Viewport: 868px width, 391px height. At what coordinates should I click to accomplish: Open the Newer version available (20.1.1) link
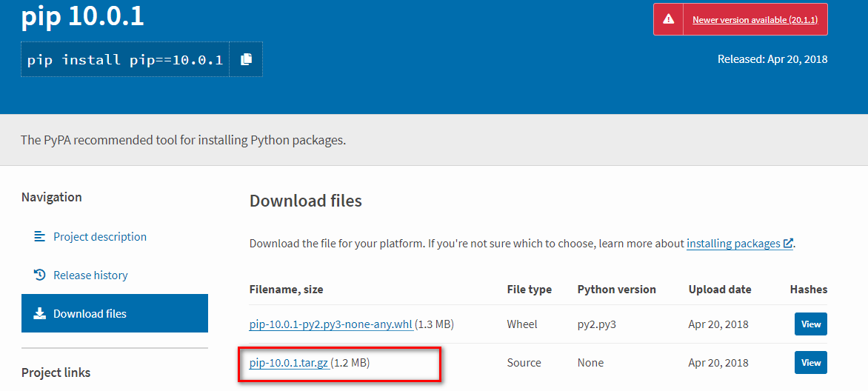pyautogui.click(x=755, y=19)
